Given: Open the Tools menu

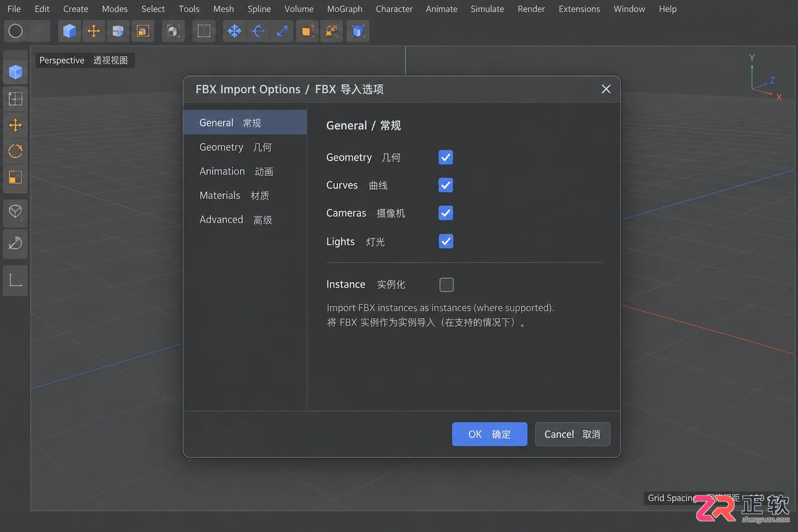Looking at the screenshot, I should pyautogui.click(x=189, y=9).
